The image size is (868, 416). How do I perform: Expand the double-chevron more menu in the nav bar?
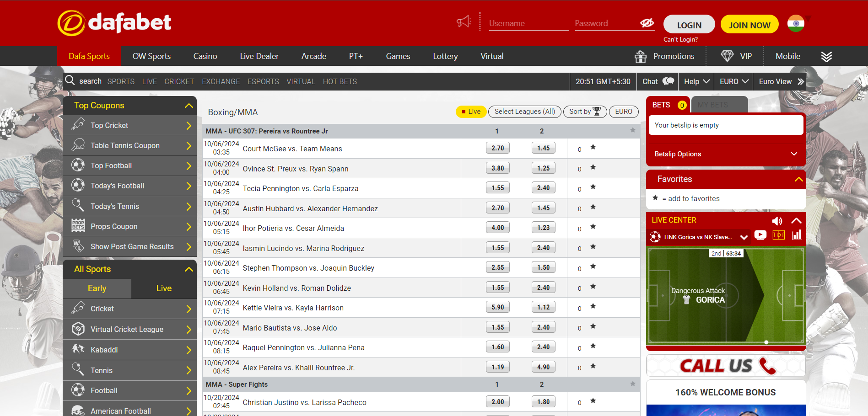(826, 56)
